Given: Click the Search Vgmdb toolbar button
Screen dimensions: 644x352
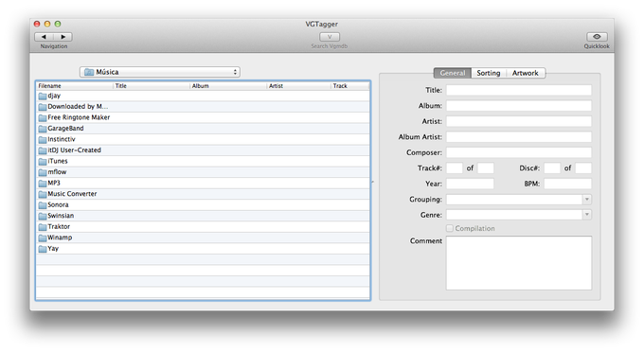Looking at the screenshot, I should click(330, 37).
